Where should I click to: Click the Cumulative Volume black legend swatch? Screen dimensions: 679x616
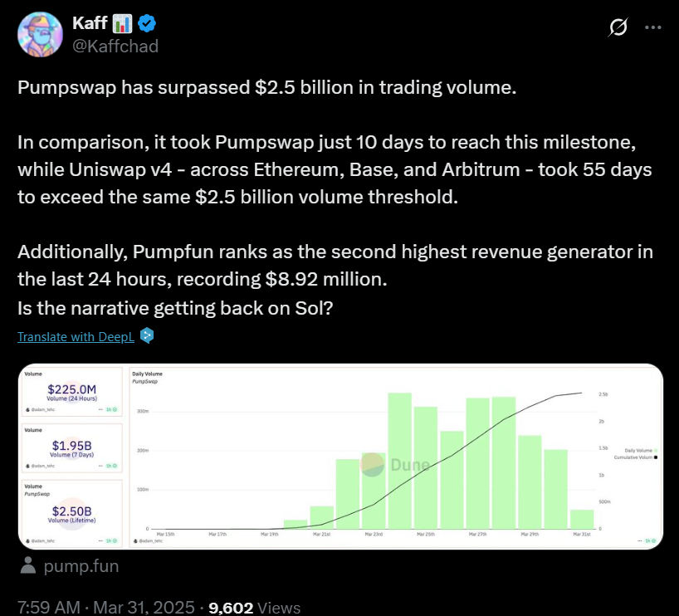click(656, 457)
